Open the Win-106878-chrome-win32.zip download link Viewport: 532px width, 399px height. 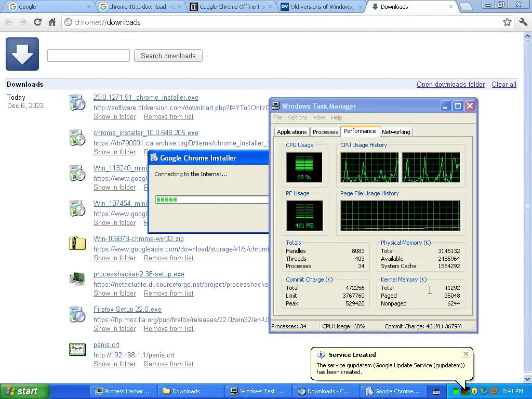(138, 238)
